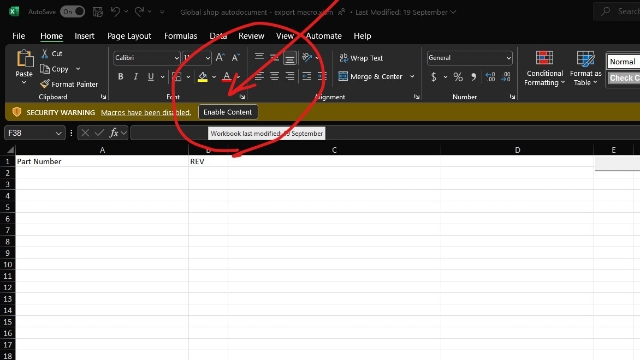The image size is (640, 360).
Task: Go to the Review tab
Action: click(x=251, y=36)
